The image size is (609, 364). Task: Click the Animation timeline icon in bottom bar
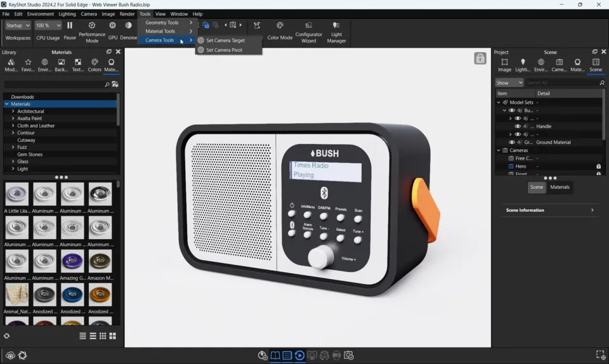click(299, 356)
